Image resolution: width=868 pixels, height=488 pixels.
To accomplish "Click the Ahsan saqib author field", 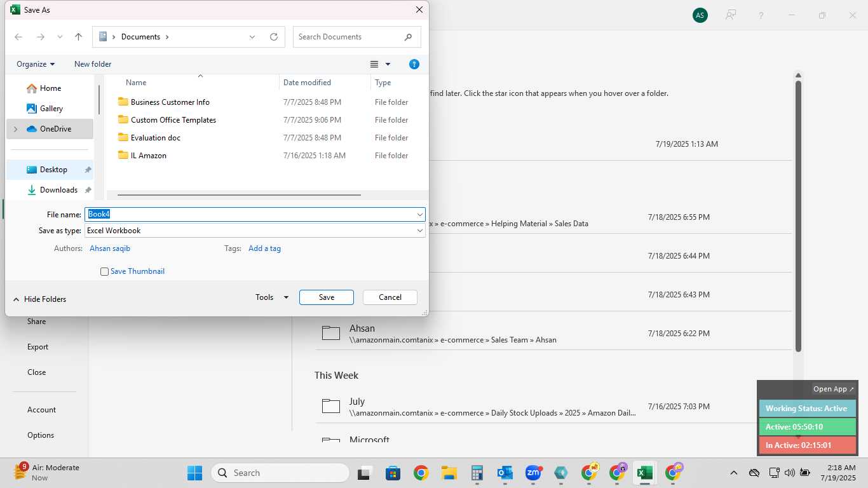I will click(x=110, y=248).
